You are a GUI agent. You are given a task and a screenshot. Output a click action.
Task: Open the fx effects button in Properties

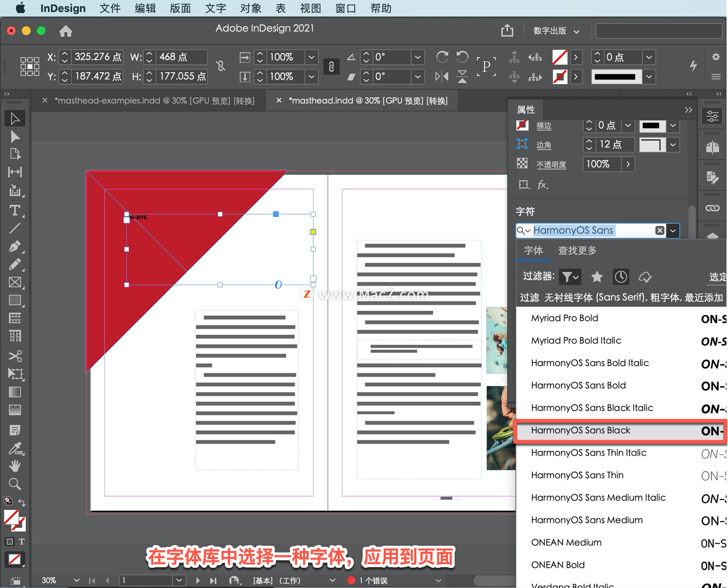(x=543, y=185)
